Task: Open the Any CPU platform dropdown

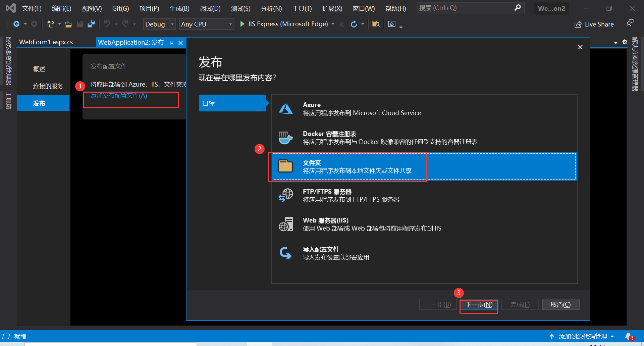Action: coord(230,24)
